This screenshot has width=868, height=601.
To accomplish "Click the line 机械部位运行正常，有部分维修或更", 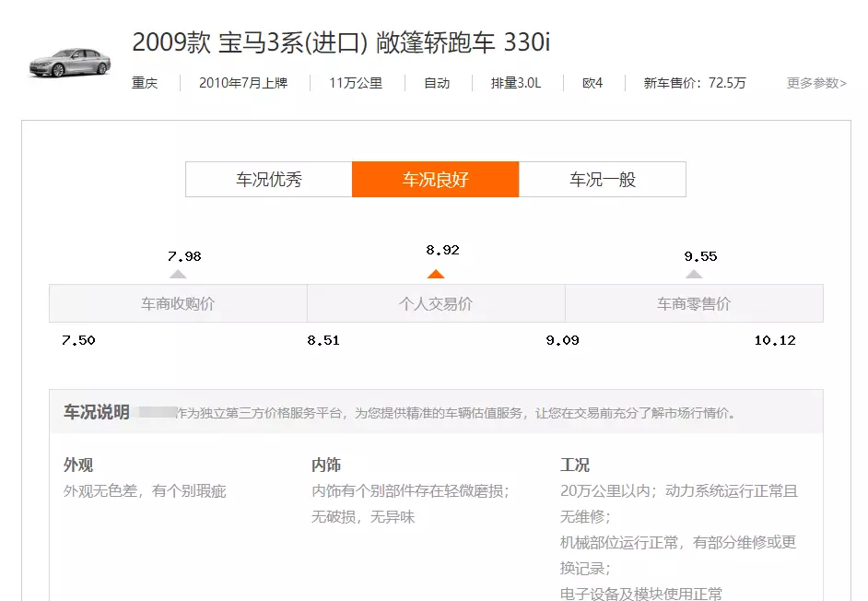I will click(x=678, y=542).
